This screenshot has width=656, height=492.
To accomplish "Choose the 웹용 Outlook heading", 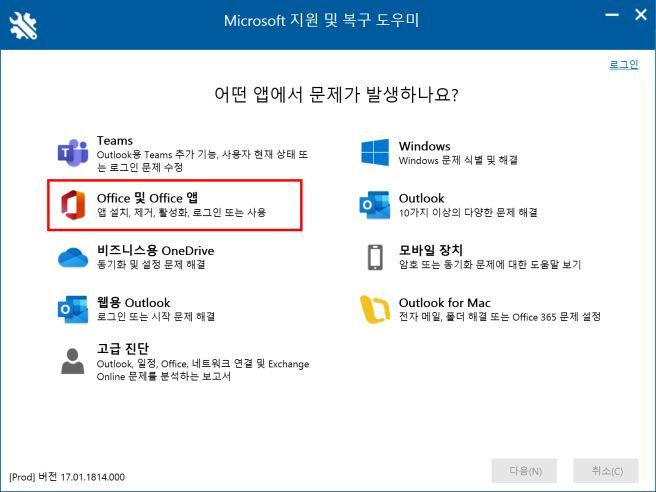I will tap(133, 302).
